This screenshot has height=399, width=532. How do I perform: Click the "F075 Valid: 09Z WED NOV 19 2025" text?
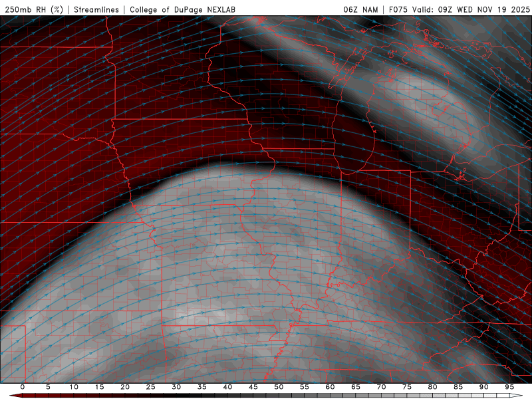pos(460,9)
